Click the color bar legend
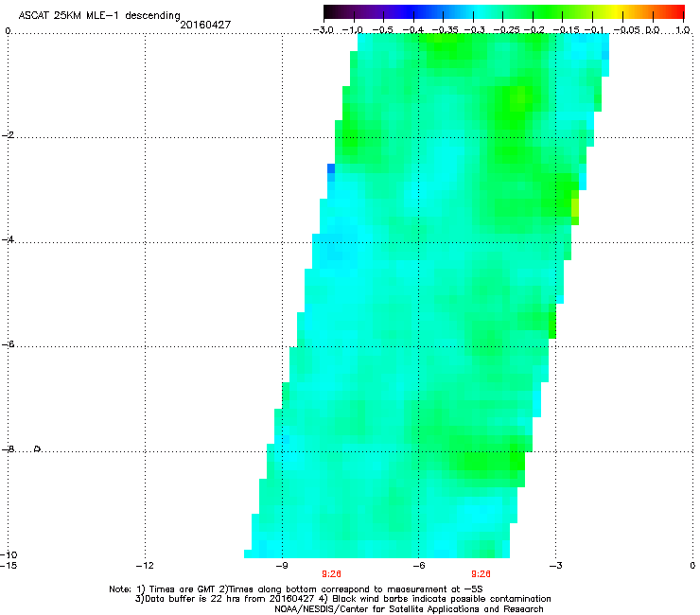This screenshot has width=700, height=615. pos(504,12)
